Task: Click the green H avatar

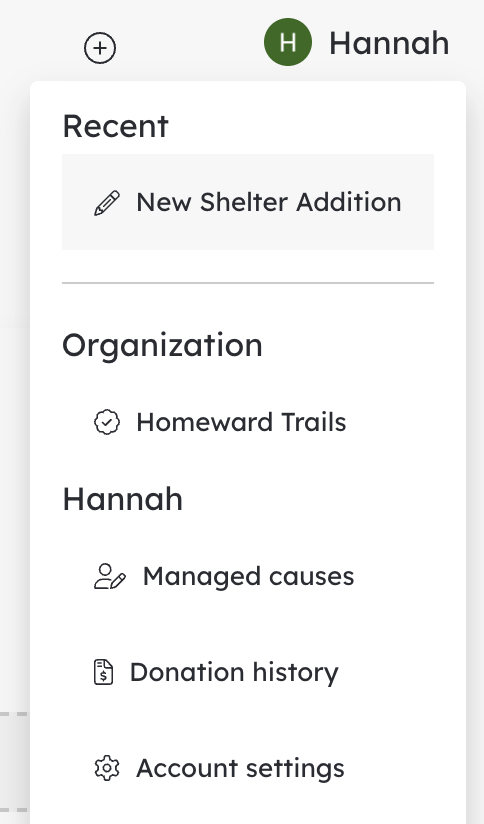Action: point(287,42)
